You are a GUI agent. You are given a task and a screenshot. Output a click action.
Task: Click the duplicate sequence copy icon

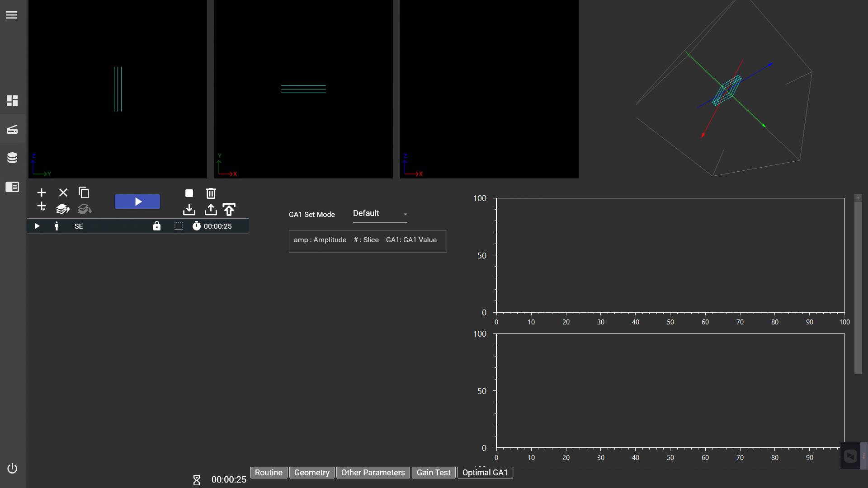(x=84, y=192)
